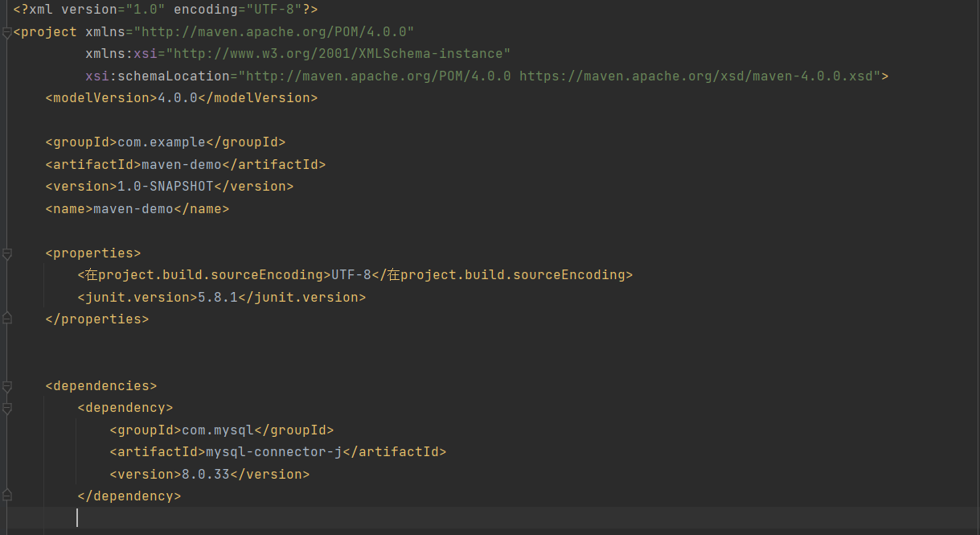The height and width of the screenshot is (535, 980).
Task: Click the com.example groupId value
Action: (162, 142)
